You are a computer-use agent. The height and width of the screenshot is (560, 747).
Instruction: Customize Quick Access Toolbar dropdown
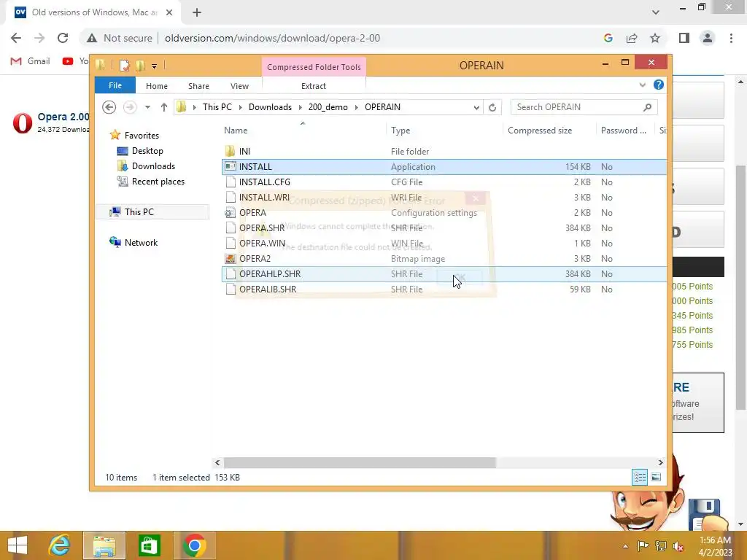155,66
